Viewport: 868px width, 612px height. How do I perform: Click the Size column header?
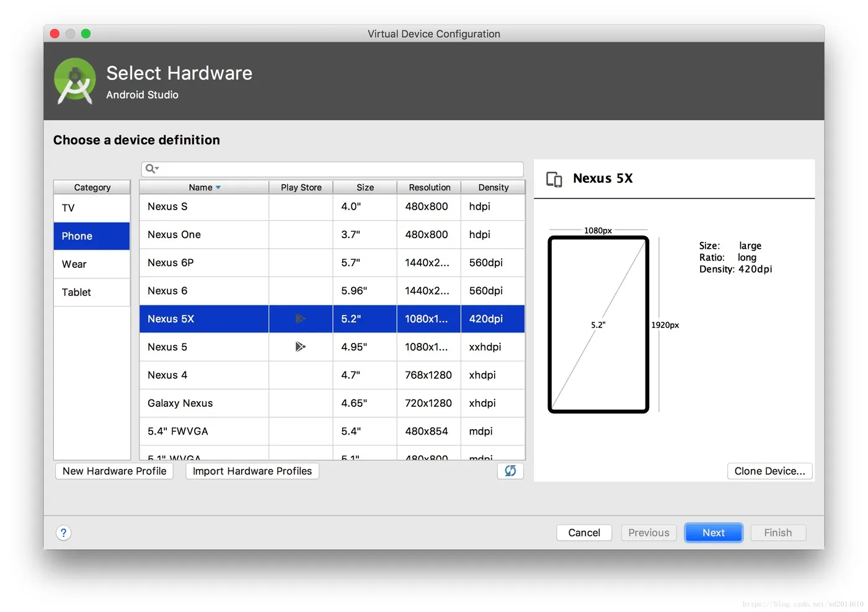click(365, 187)
